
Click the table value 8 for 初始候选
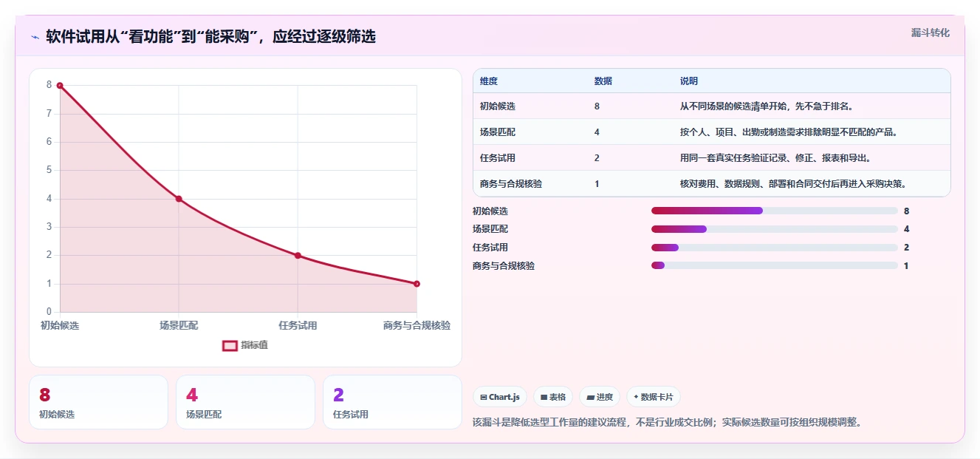coord(597,106)
